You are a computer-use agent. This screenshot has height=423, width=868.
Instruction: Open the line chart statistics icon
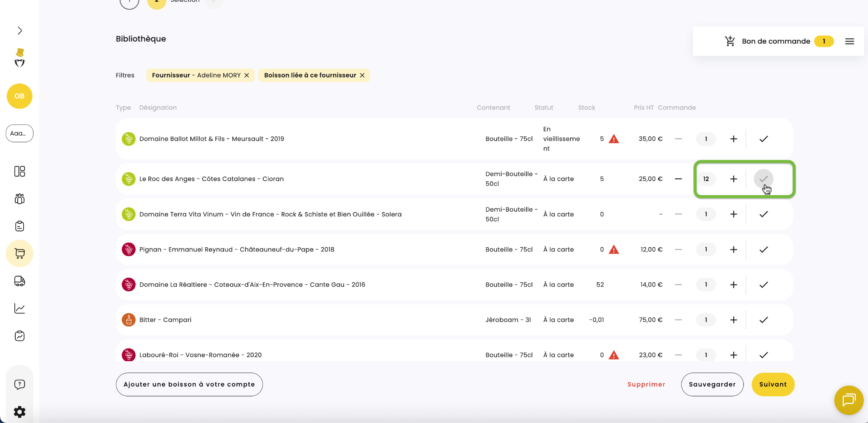point(19,308)
